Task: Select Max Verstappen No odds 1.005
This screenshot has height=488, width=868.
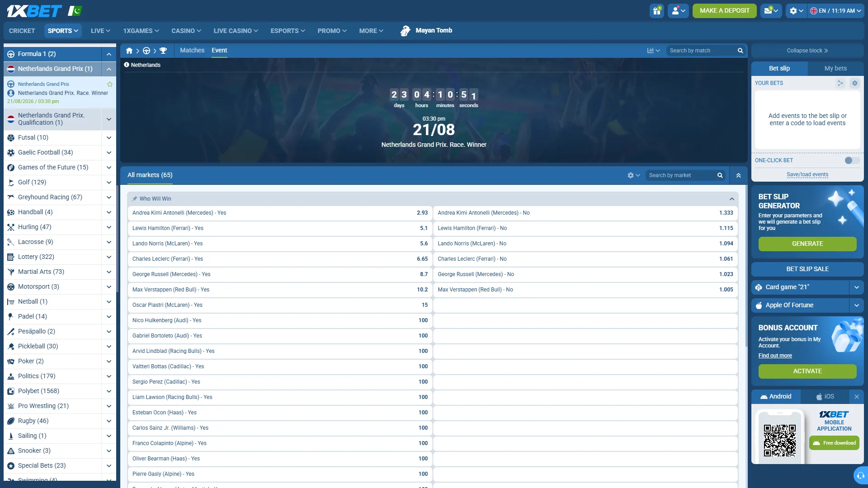Action: click(585, 290)
